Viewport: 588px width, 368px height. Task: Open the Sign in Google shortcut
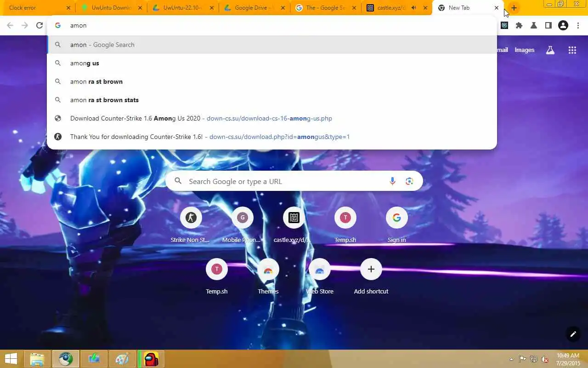point(396,225)
